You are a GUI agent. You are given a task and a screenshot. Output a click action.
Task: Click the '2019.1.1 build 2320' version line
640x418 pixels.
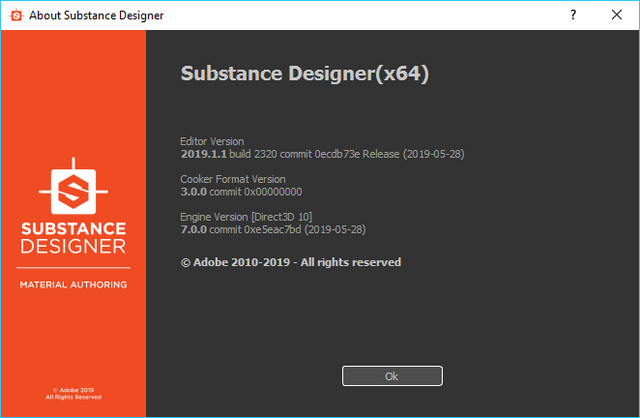pyautogui.click(x=322, y=154)
